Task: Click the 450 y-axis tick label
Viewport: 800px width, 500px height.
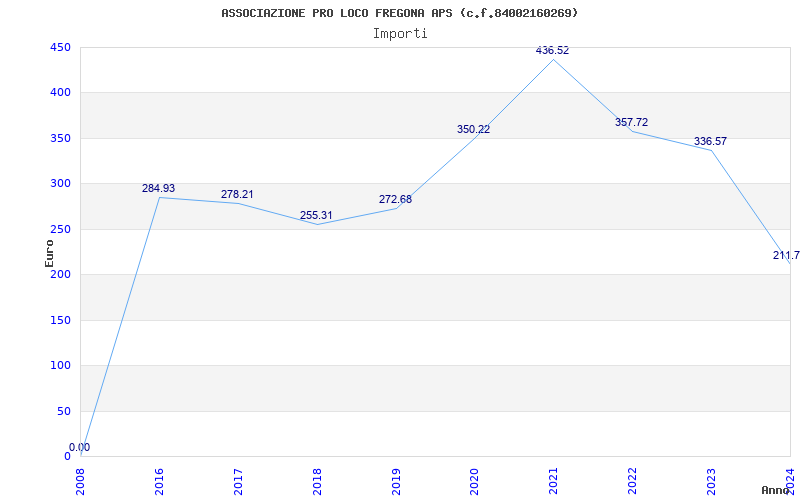Action: pos(60,47)
